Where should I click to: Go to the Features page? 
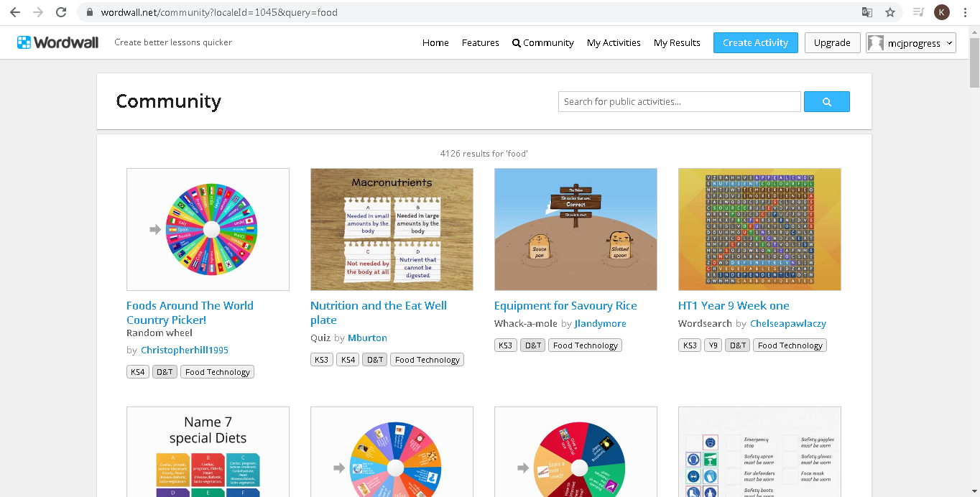(x=481, y=43)
